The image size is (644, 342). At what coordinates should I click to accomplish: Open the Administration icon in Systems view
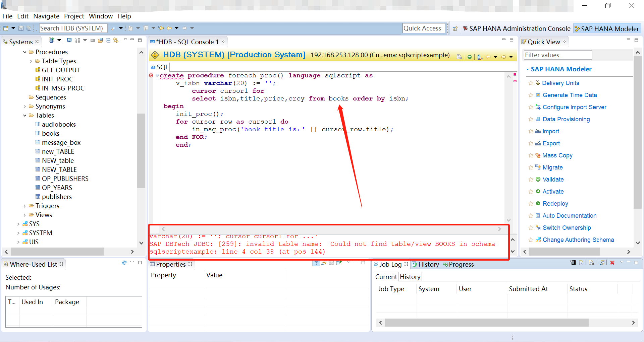coord(69,40)
